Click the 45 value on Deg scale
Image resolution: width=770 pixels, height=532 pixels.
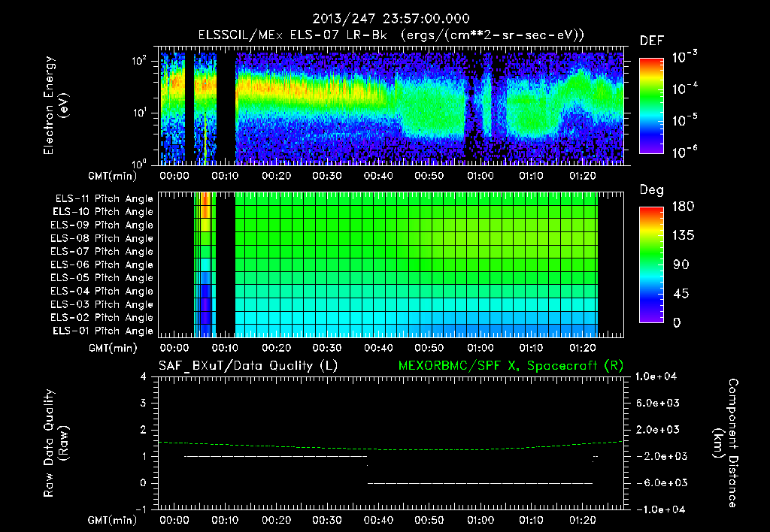[x=681, y=294]
